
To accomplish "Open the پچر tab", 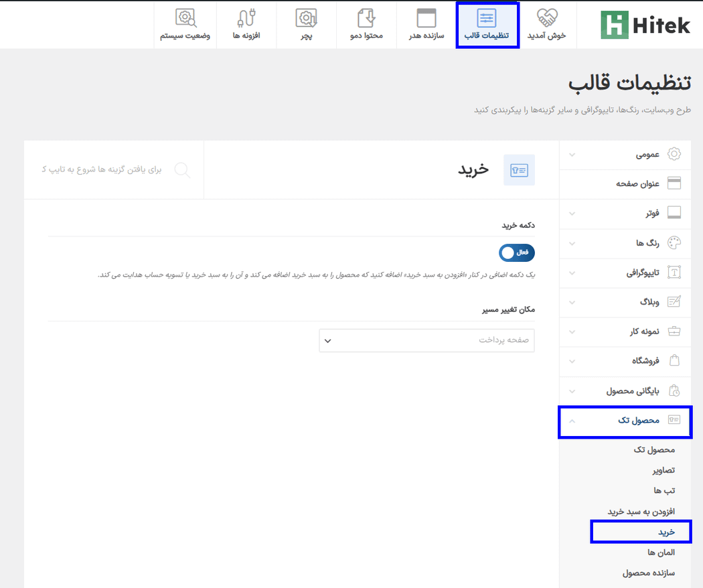I will pos(306,25).
